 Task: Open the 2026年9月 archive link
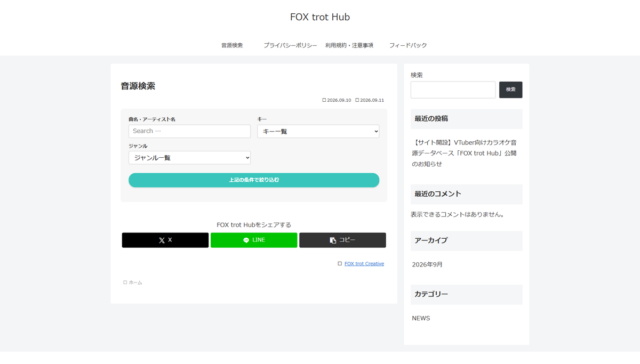click(x=427, y=264)
